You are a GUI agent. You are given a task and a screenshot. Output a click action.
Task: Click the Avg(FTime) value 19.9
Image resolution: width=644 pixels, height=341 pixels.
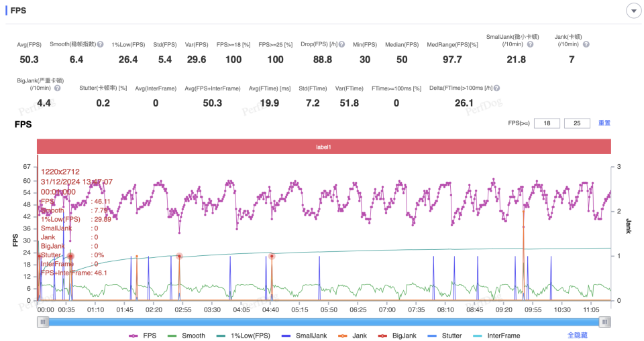pos(270,103)
